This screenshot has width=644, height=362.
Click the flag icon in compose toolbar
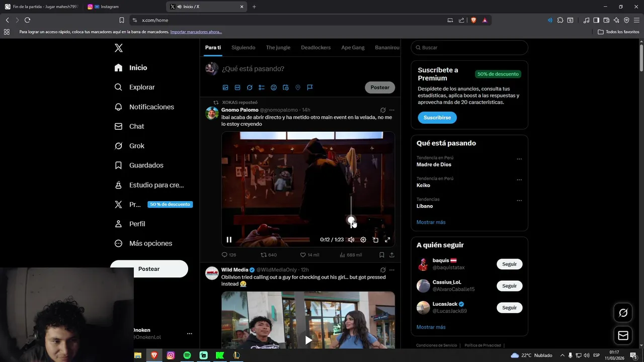click(310, 87)
